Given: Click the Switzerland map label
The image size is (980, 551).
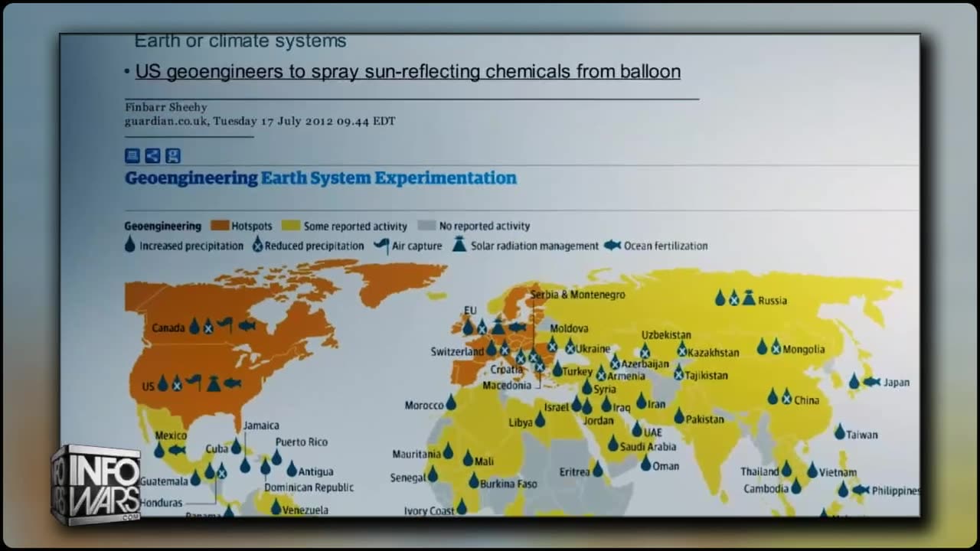Looking at the screenshot, I should coord(457,352).
